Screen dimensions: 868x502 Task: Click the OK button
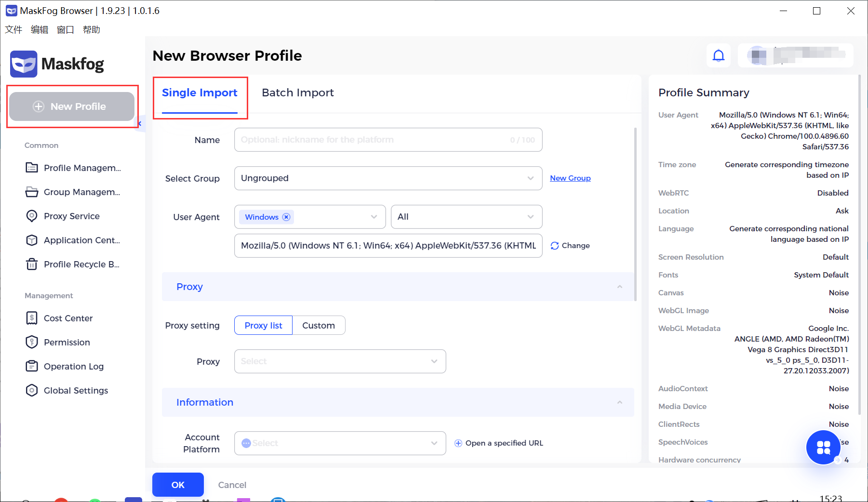click(178, 485)
